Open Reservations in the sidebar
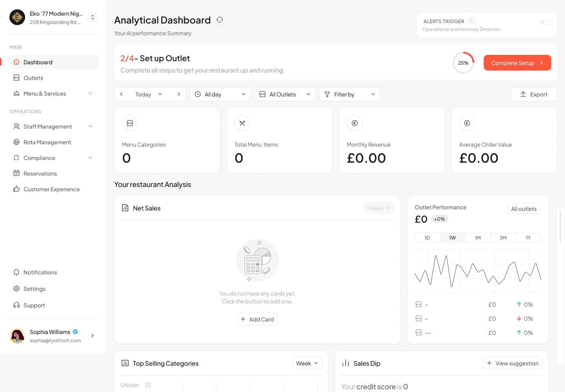 tap(53, 173)
